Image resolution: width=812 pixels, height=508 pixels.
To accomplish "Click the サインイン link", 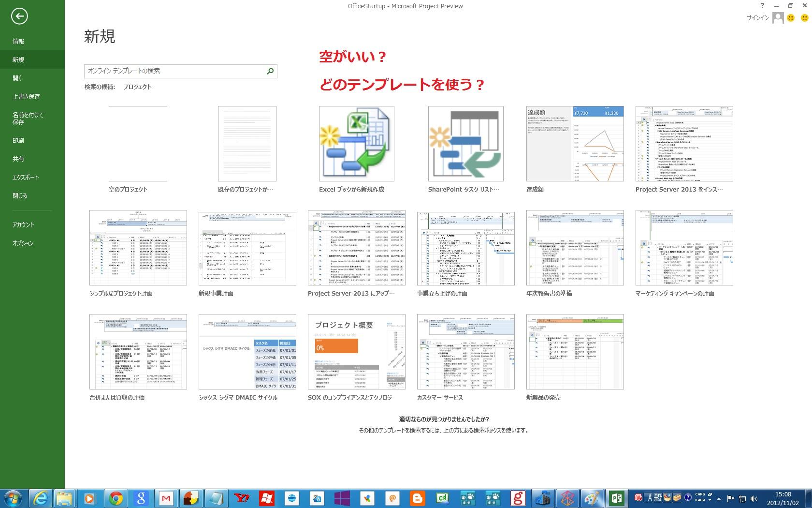I will pyautogui.click(x=757, y=18).
